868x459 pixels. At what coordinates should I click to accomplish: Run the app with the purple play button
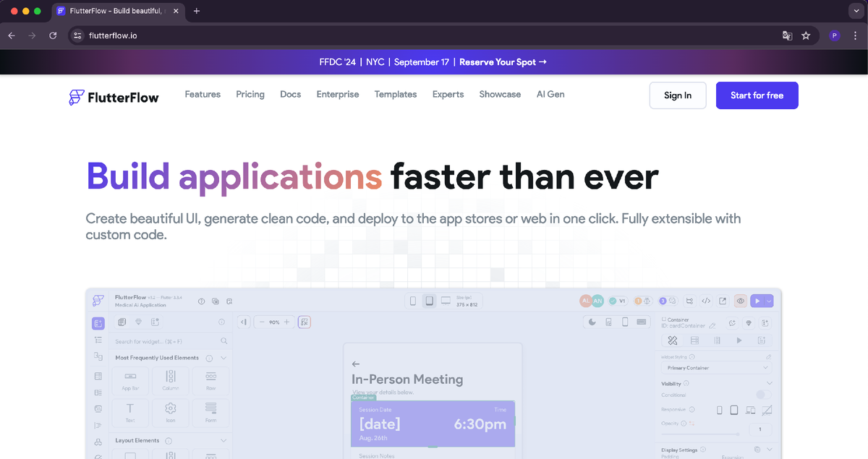[x=757, y=301]
